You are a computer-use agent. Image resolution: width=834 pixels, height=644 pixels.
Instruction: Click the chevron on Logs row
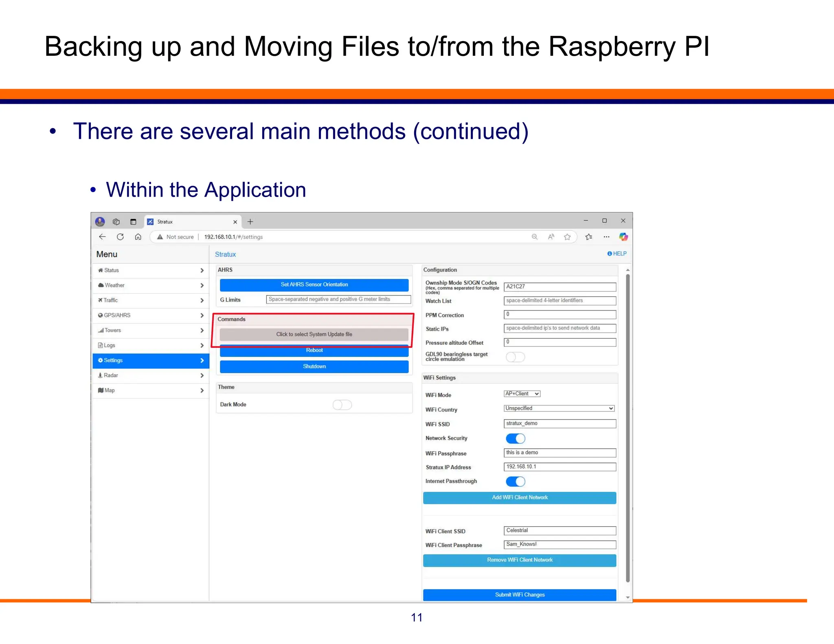click(x=202, y=346)
